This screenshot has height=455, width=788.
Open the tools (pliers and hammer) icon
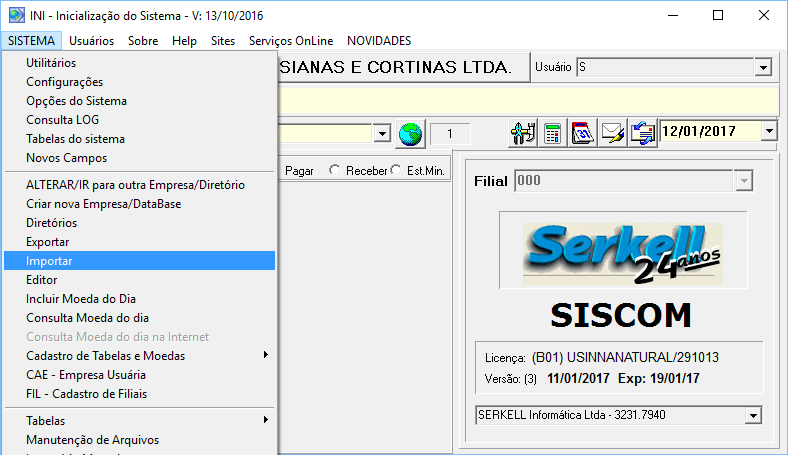[x=523, y=133]
